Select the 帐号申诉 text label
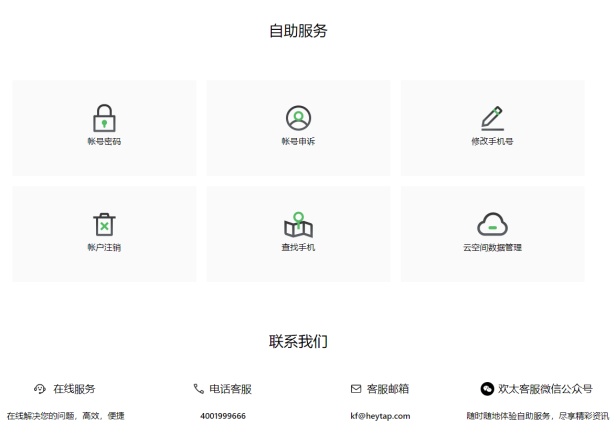 298,142
